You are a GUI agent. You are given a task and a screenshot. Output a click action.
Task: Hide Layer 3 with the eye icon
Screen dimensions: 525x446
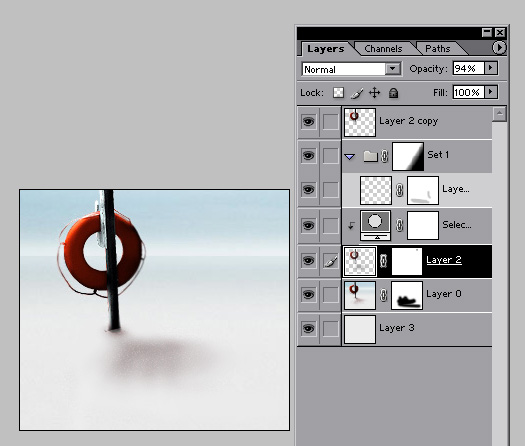tap(308, 328)
